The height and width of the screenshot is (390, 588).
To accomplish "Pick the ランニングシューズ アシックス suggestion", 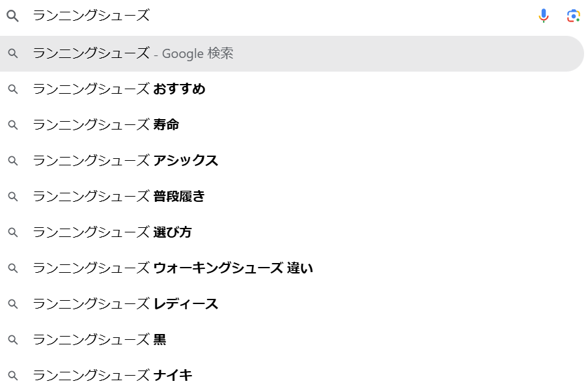I will pyautogui.click(x=292, y=161).
